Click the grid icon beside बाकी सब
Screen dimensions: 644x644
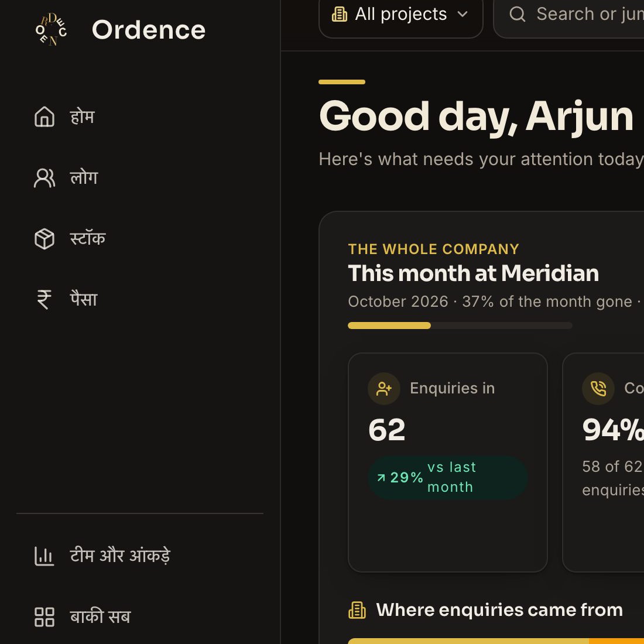click(44, 617)
